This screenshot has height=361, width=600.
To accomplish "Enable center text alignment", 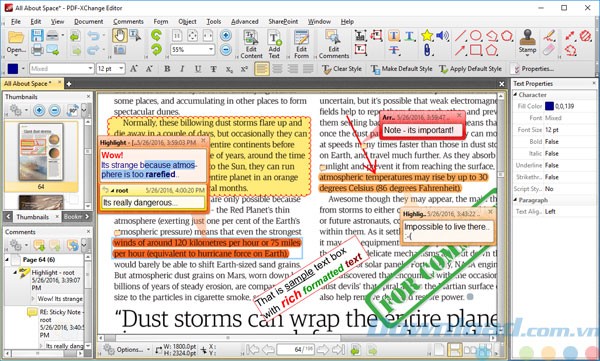I will [277, 69].
